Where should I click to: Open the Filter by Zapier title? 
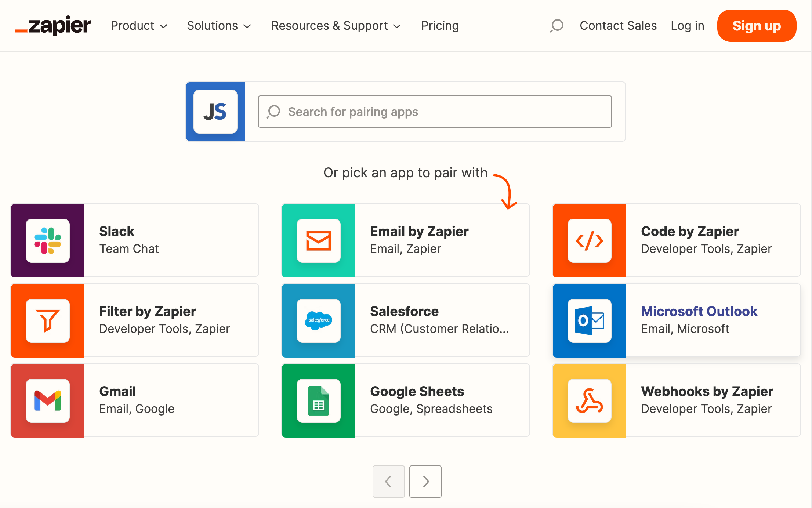[148, 311]
